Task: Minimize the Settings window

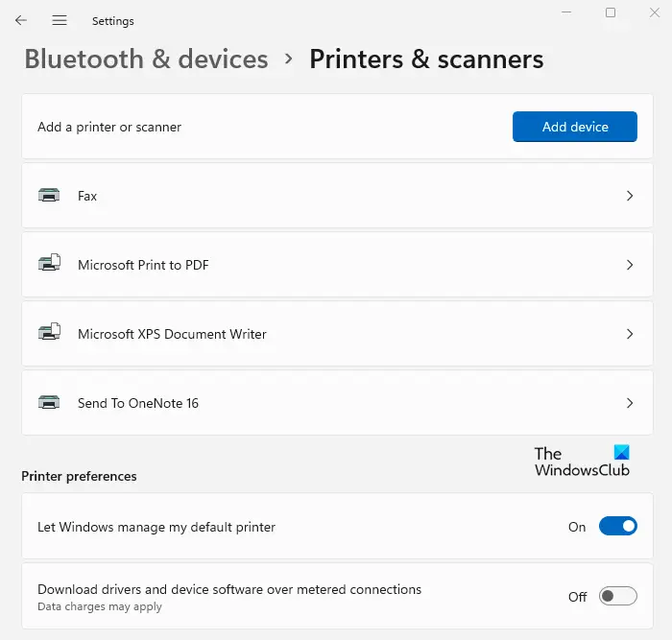Action: (565, 12)
